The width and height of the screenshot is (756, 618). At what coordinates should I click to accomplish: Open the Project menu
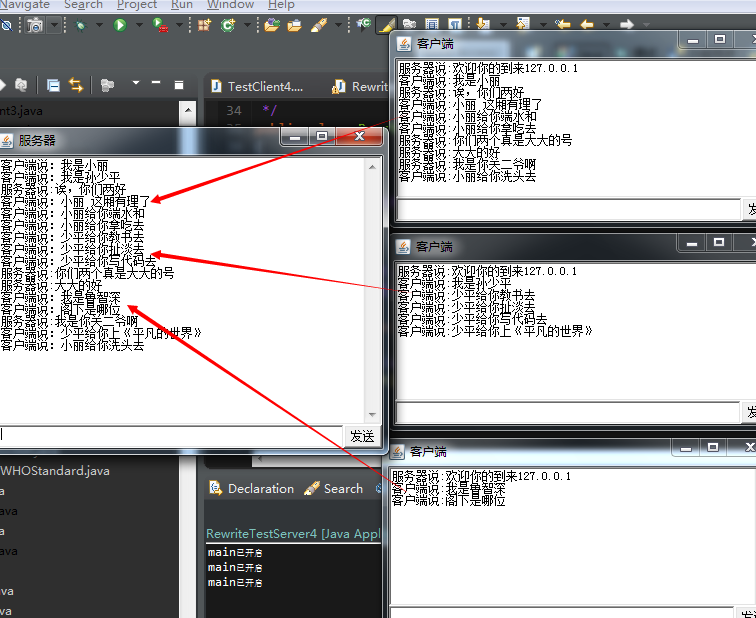(x=137, y=5)
